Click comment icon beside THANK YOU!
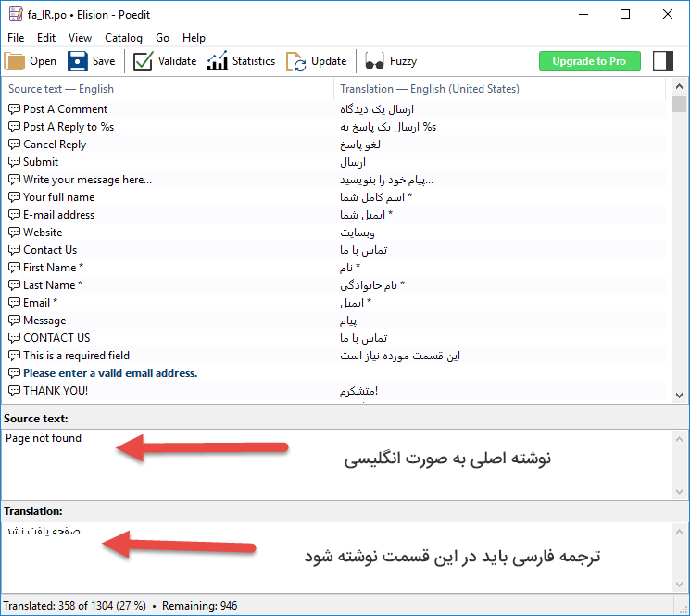Image resolution: width=690 pixels, height=616 pixels. 14,390
